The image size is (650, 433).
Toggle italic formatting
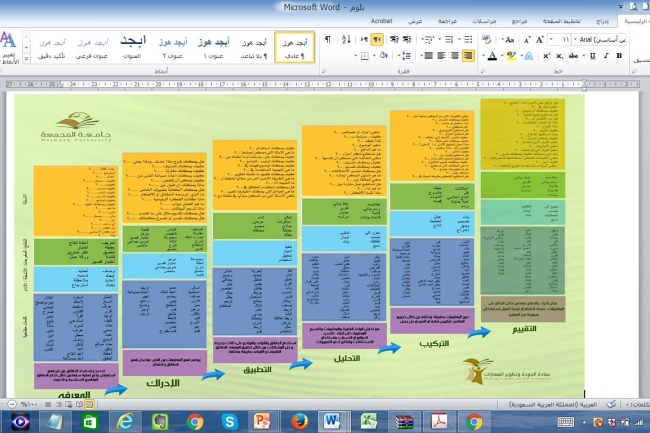[606, 56]
